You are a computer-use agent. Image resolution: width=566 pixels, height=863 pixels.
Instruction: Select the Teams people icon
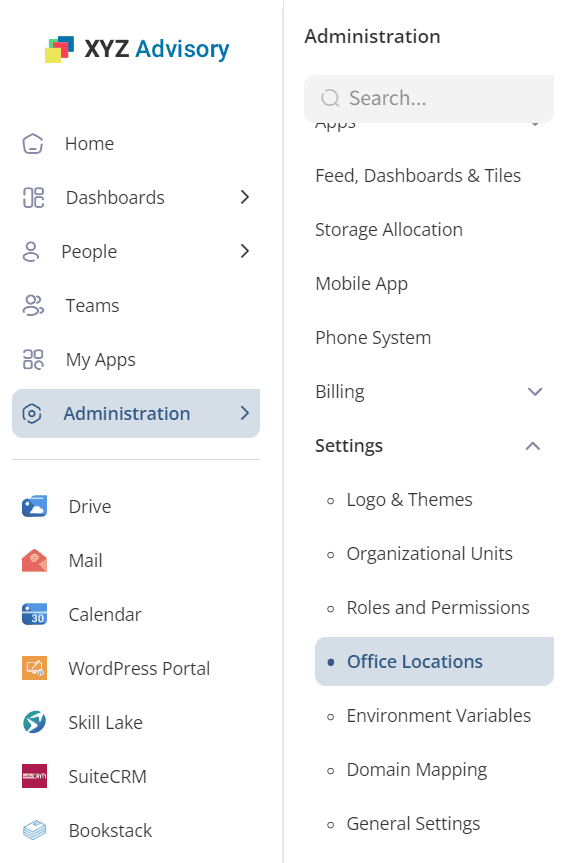(33, 305)
